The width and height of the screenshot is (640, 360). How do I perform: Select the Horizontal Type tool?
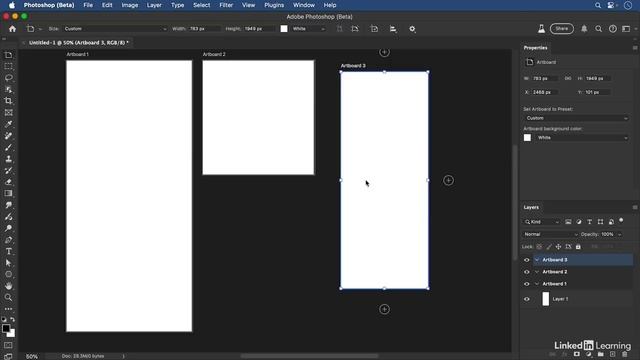click(8, 251)
